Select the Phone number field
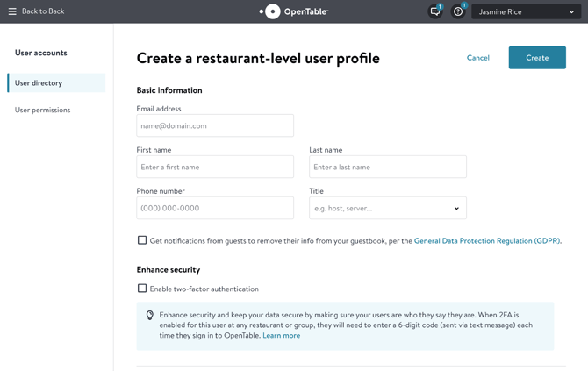Viewport: 588px width, 371px height. tap(215, 208)
